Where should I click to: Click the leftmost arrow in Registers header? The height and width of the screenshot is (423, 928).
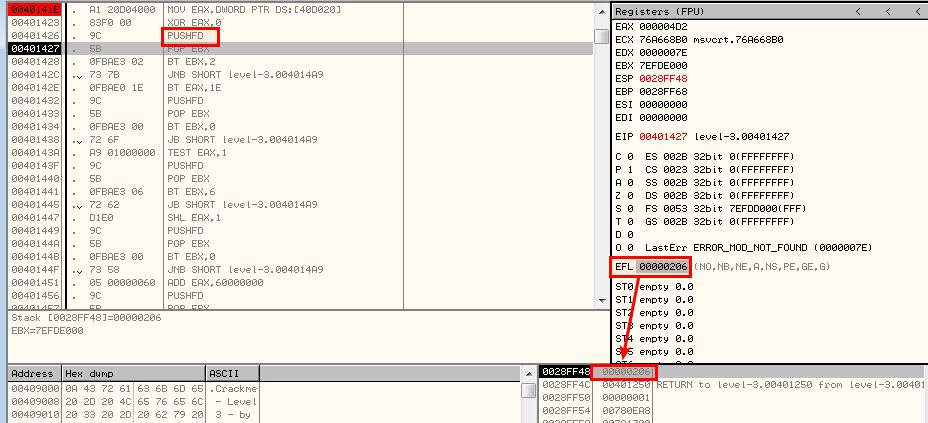click(x=859, y=11)
